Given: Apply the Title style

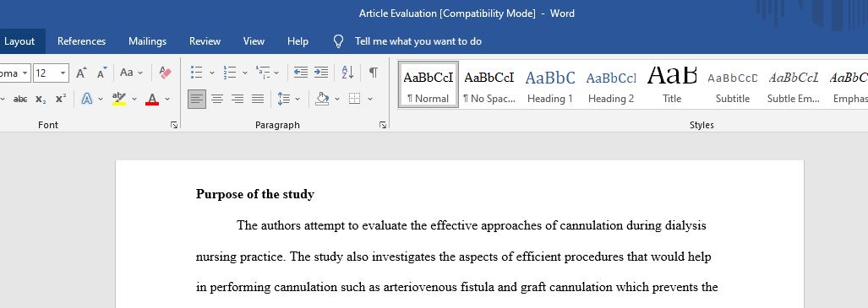Looking at the screenshot, I should [x=672, y=84].
